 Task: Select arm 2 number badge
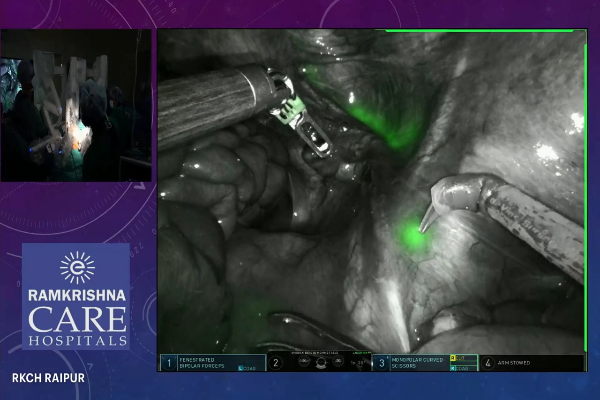pos(276,362)
